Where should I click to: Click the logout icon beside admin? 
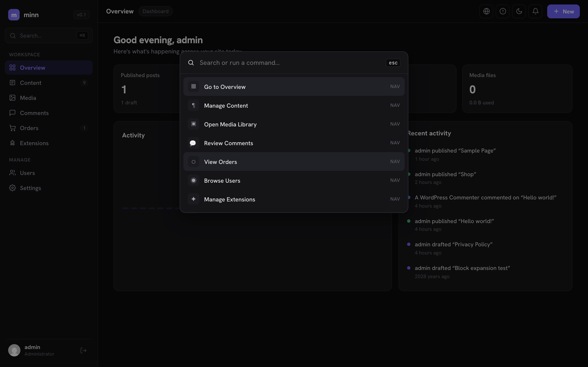click(x=83, y=350)
